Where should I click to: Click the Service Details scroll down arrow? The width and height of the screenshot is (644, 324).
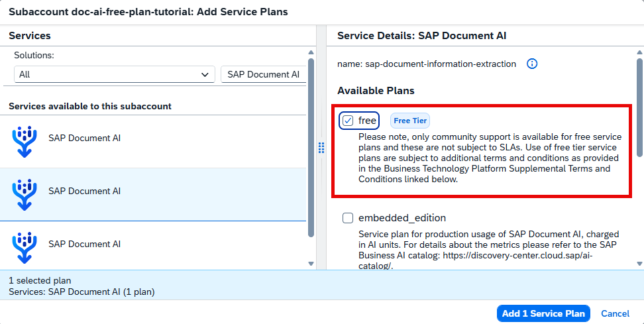click(639, 264)
